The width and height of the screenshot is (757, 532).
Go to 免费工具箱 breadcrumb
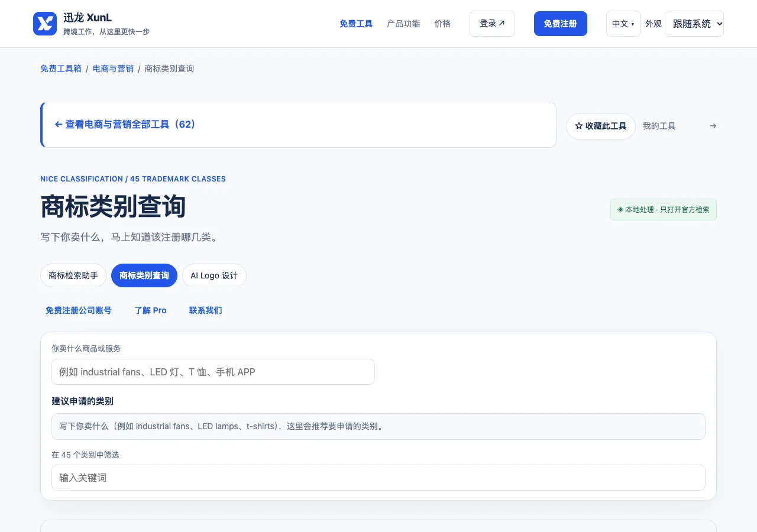pyautogui.click(x=61, y=69)
